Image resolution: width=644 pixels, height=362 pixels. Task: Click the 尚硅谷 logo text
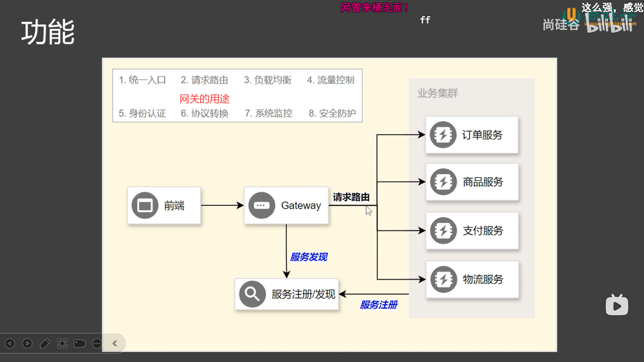pyautogui.click(x=561, y=25)
